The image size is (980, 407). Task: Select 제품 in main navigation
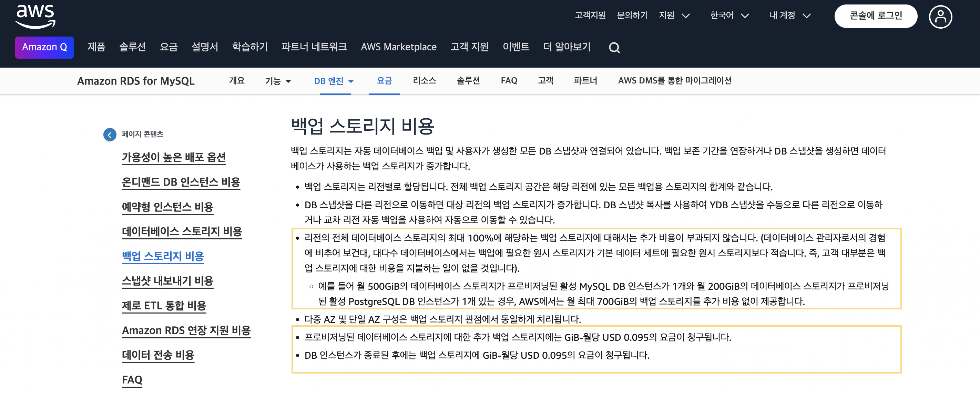[x=96, y=47]
